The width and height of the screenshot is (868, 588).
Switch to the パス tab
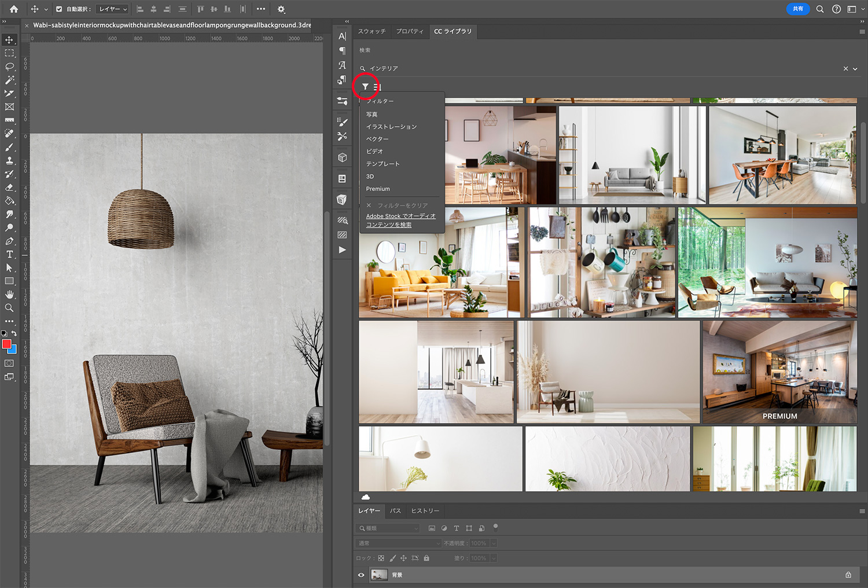pos(395,510)
